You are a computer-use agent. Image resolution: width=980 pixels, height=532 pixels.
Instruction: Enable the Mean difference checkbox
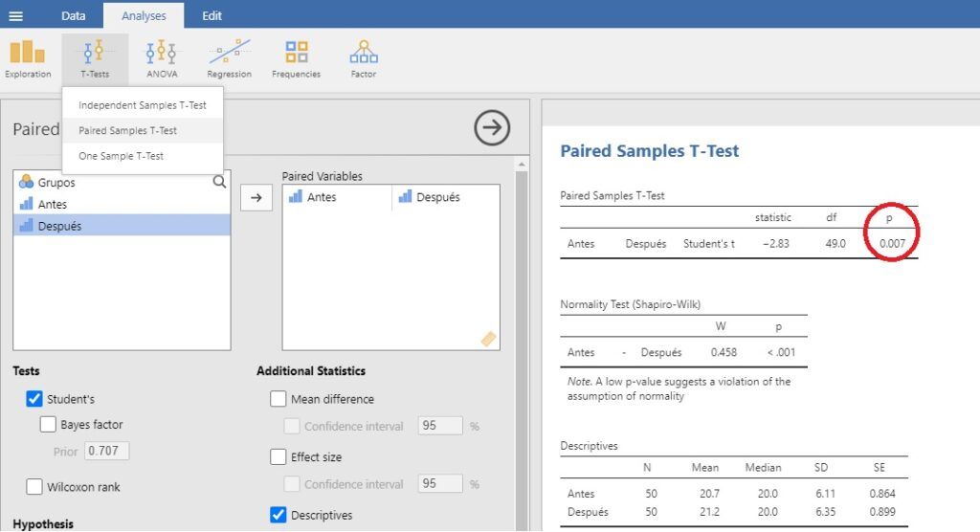tap(278, 399)
